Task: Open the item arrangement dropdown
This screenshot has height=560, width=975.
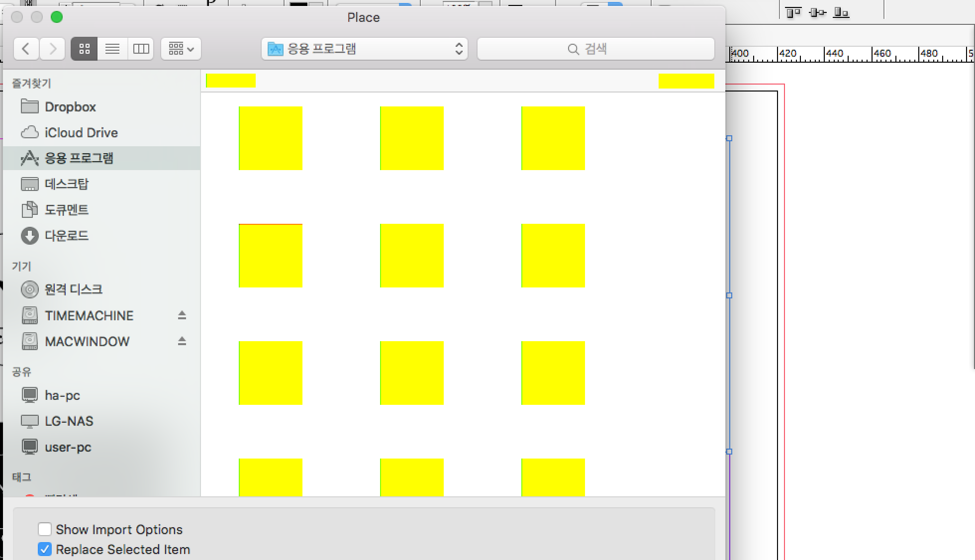Action: (x=181, y=49)
